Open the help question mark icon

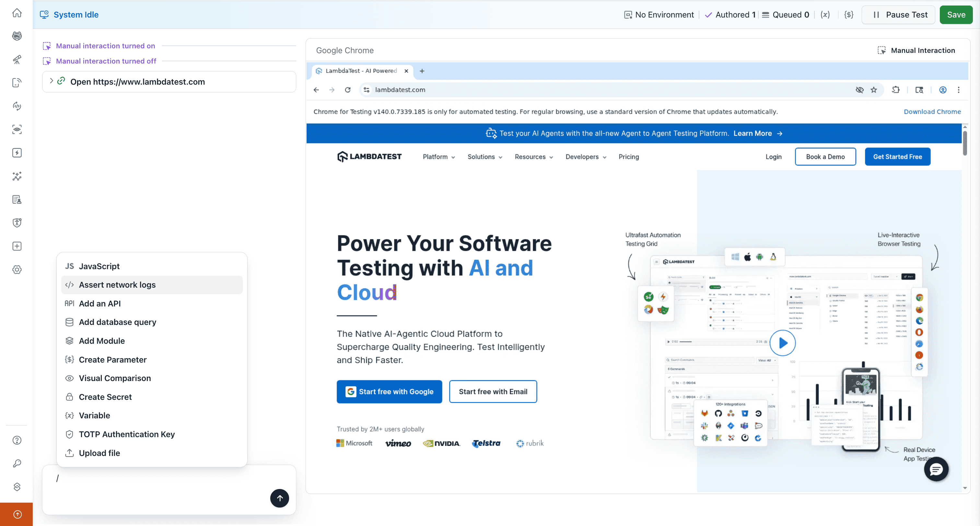pos(17,440)
